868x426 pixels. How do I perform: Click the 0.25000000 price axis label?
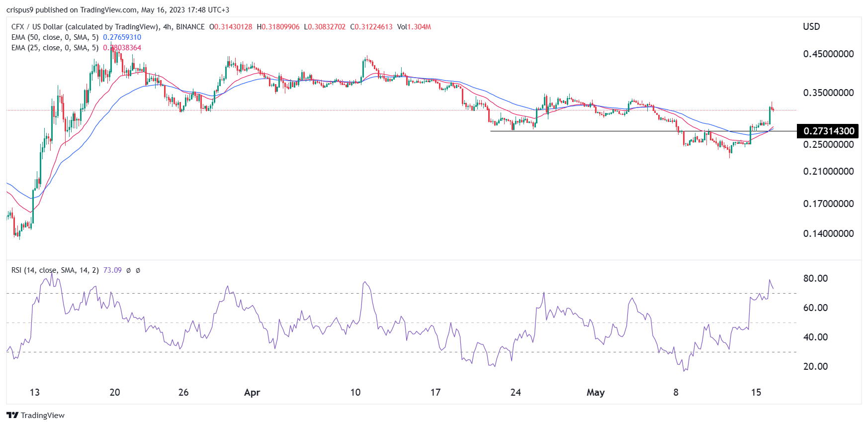(829, 144)
